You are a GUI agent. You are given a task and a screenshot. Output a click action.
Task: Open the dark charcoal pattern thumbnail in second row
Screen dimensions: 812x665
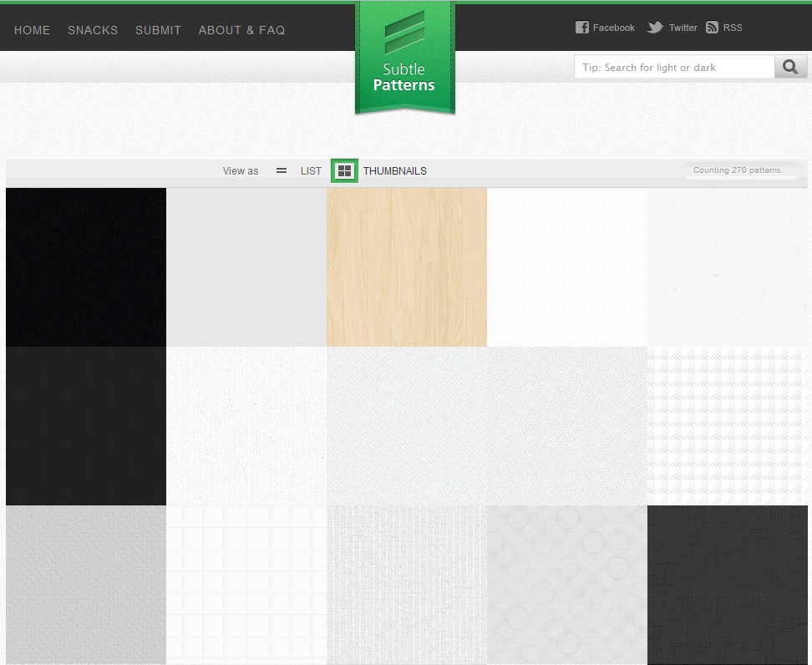[x=86, y=426]
